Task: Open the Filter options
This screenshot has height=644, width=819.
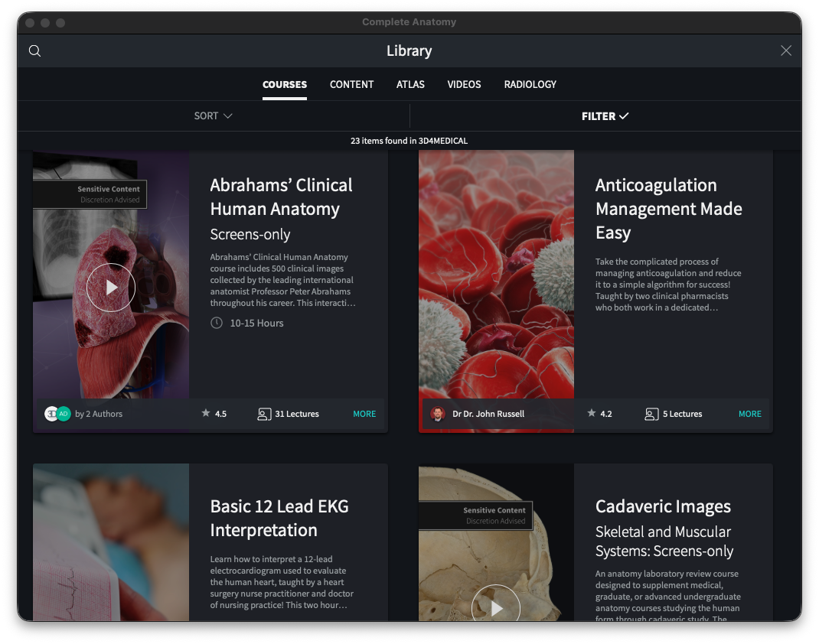Action: (x=605, y=115)
